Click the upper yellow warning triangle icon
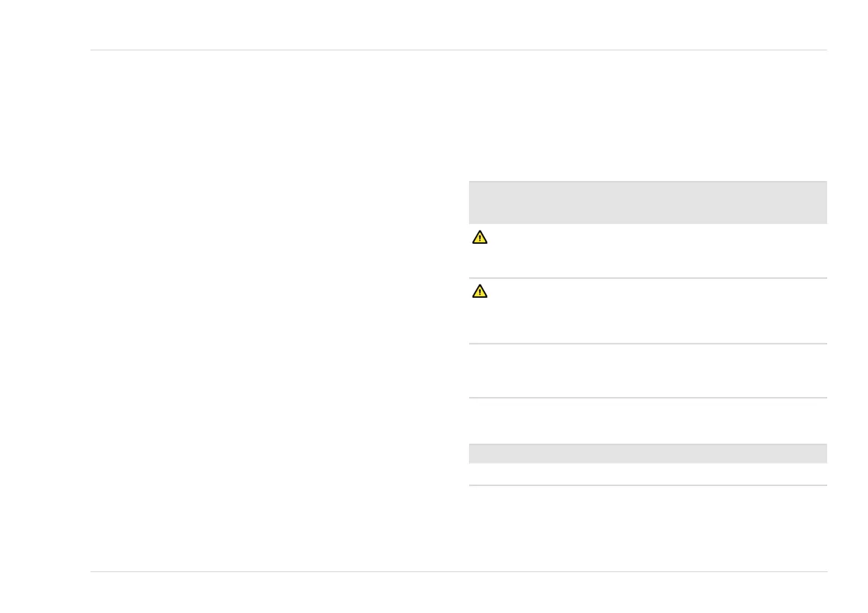The height and width of the screenshot is (613, 868). tap(479, 237)
